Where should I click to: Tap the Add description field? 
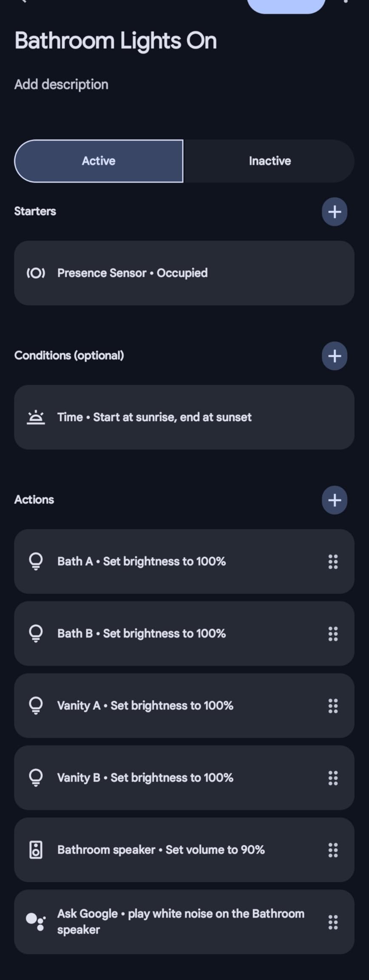61,84
